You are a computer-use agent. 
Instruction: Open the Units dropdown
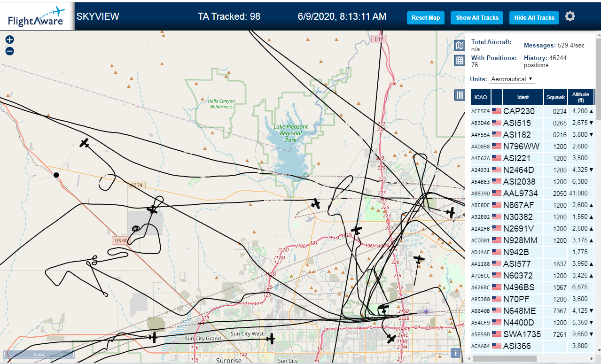click(x=512, y=79)
